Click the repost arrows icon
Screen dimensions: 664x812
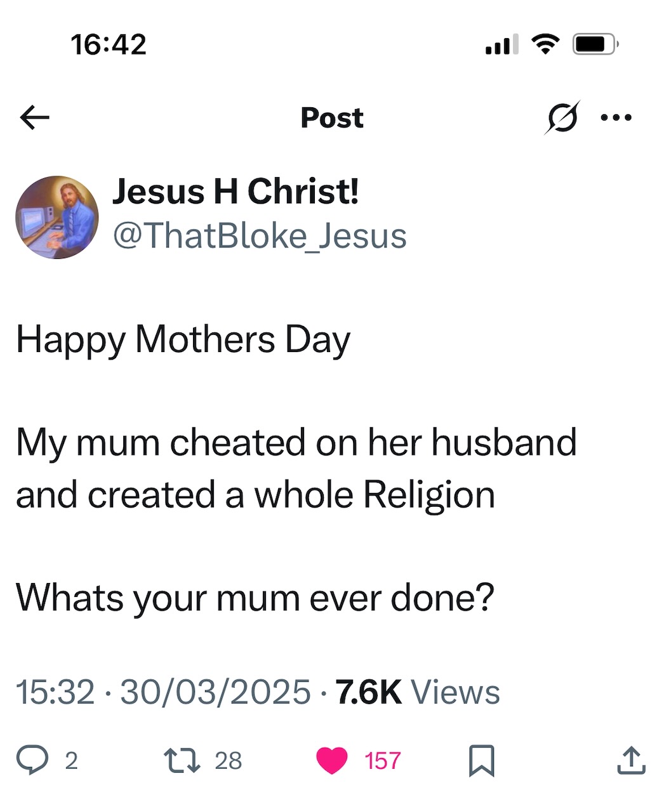click(181, 760)
